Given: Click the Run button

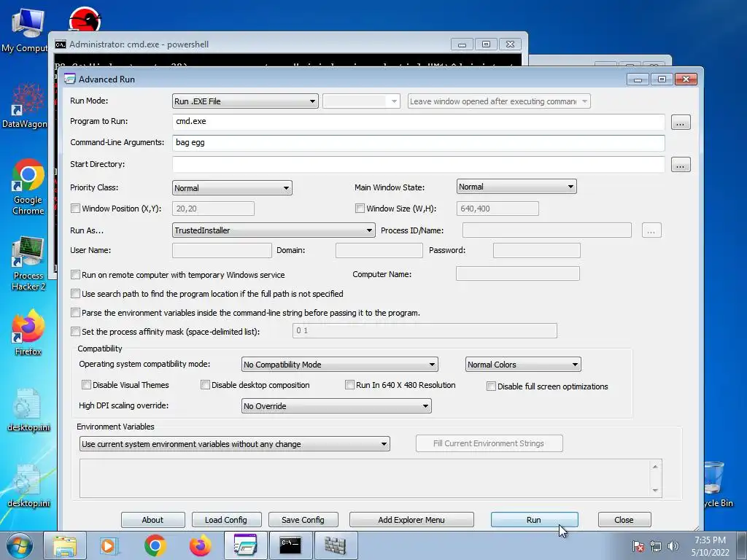Looking at the screenshot, I should click(x=534, y=519).
